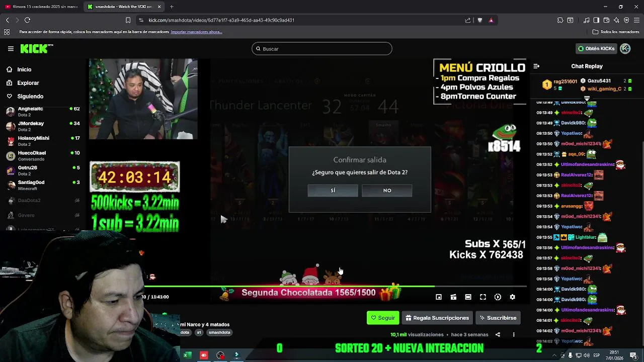Open HuecoDkael channel in sidebar
This screenshot has width=644, height=362.
(43, 156)
